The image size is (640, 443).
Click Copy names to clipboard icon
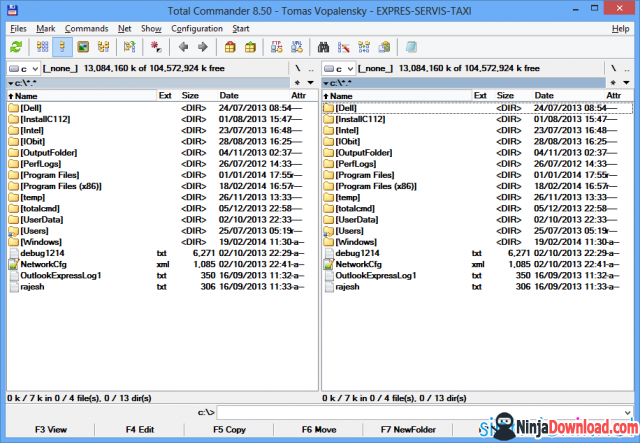click(384, 47)
